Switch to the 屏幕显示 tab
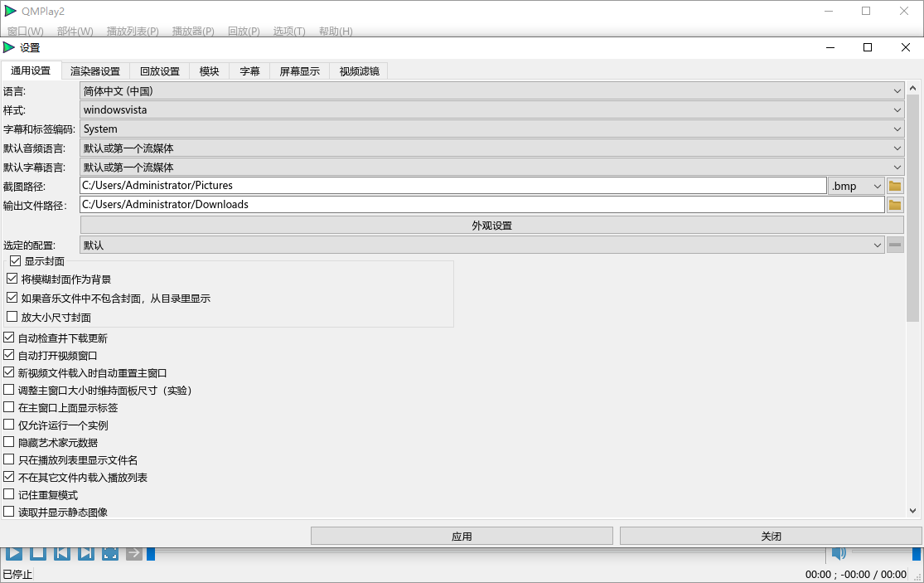 pos(299,71)
